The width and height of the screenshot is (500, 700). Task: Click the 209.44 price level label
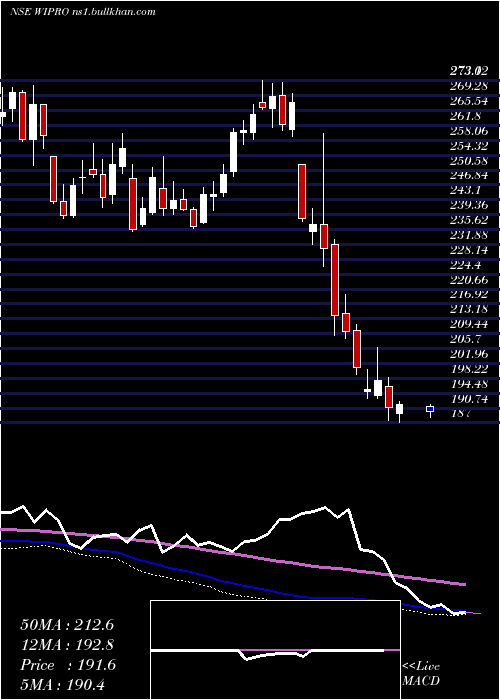tap(469, 324)
